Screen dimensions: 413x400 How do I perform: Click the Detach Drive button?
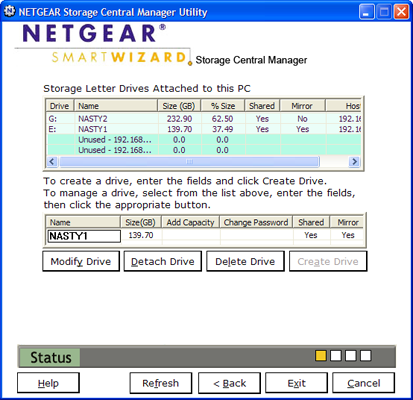point(163,261)
